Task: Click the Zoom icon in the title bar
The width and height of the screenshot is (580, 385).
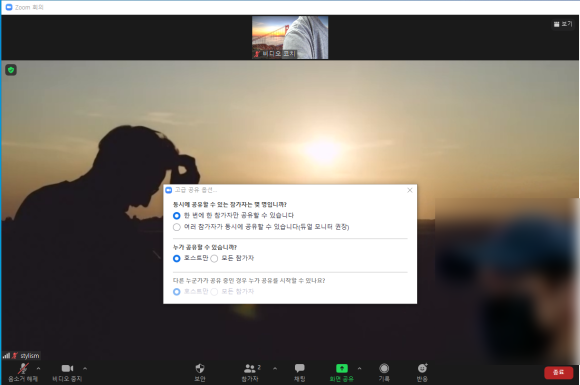Action: coord(9,7)
